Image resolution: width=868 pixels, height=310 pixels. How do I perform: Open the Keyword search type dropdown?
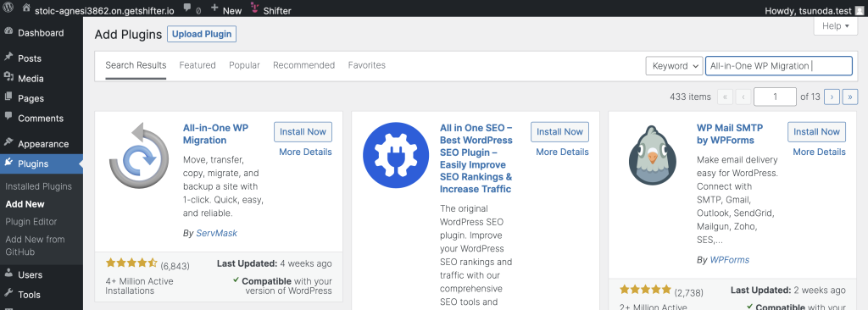click(674, 66)
